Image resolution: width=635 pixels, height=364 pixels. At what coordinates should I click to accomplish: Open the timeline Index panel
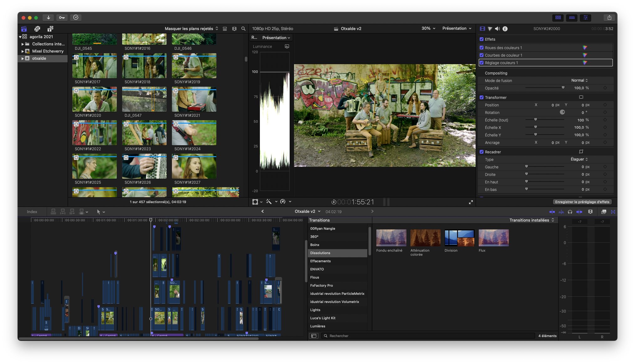(32, 212)
